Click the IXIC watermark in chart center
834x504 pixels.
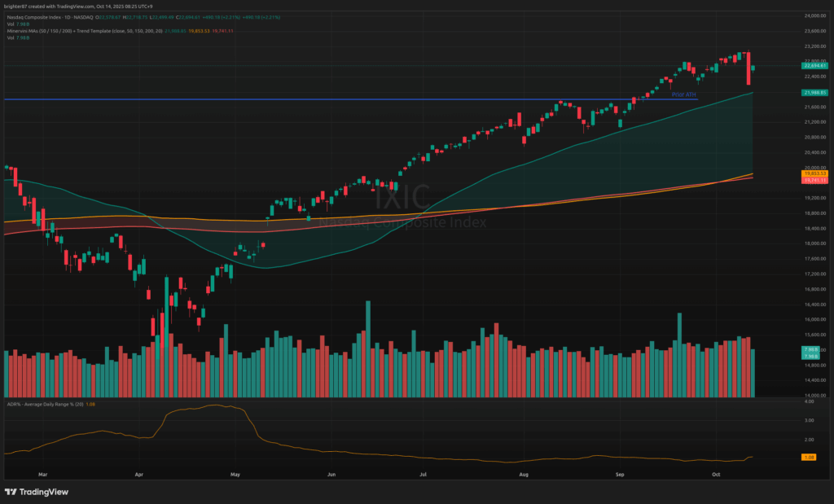[x=402, y=198]
